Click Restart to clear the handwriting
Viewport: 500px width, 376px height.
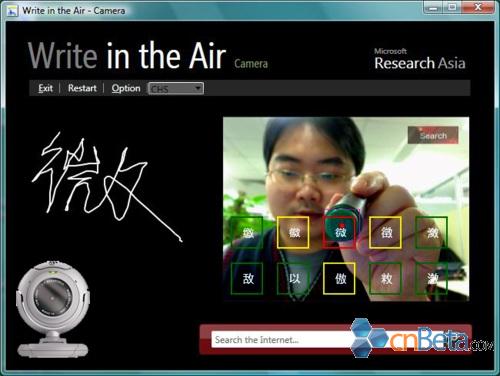82,88
